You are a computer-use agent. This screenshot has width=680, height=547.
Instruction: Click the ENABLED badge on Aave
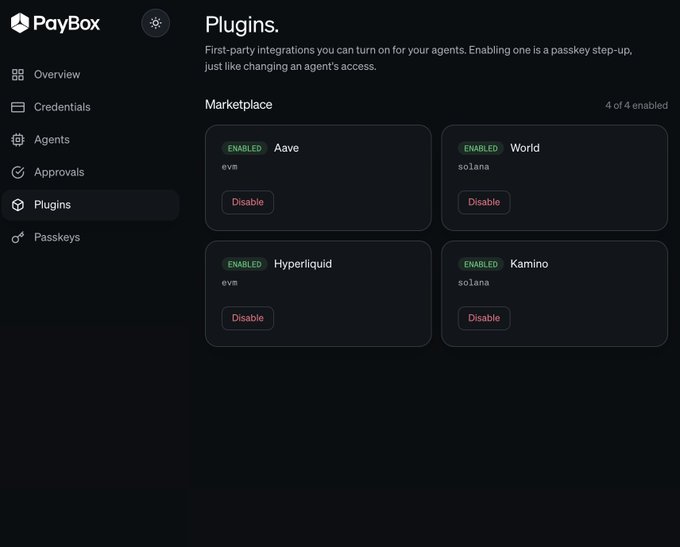click(x=245, y=148)
